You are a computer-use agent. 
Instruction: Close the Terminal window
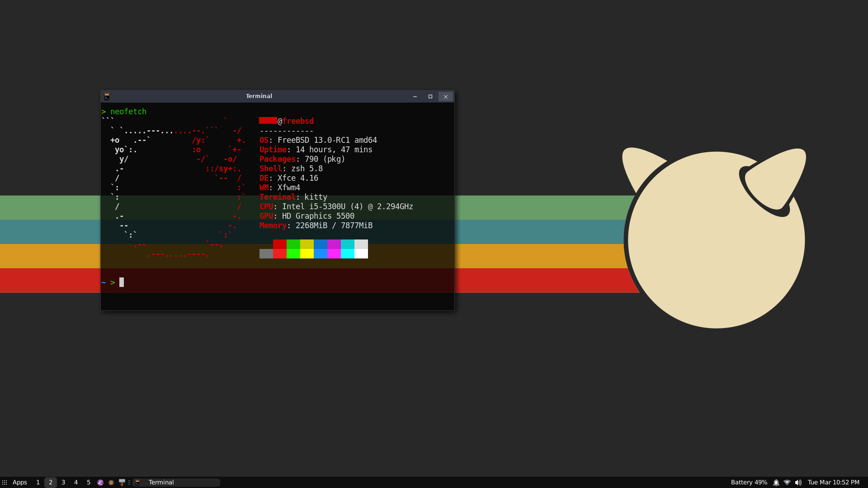[446, 96]
